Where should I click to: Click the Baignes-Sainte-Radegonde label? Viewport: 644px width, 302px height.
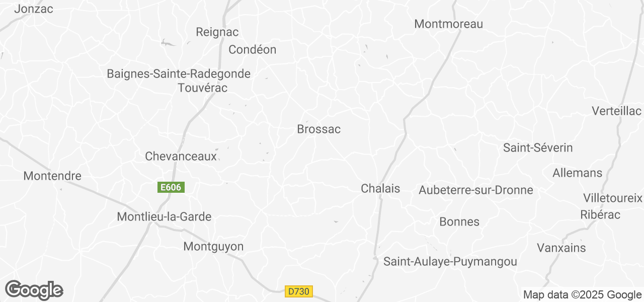(179, 74)
